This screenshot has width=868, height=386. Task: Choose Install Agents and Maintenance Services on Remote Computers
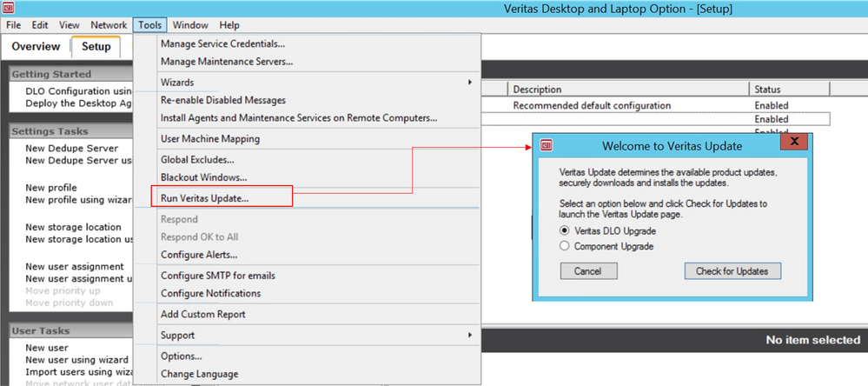point(299,118)
